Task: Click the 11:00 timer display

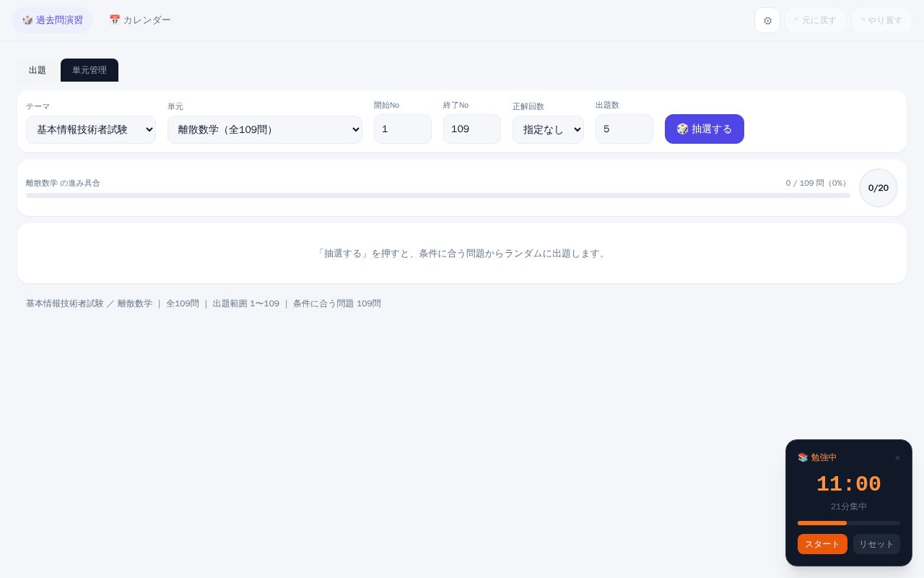Action: point(849,484)
